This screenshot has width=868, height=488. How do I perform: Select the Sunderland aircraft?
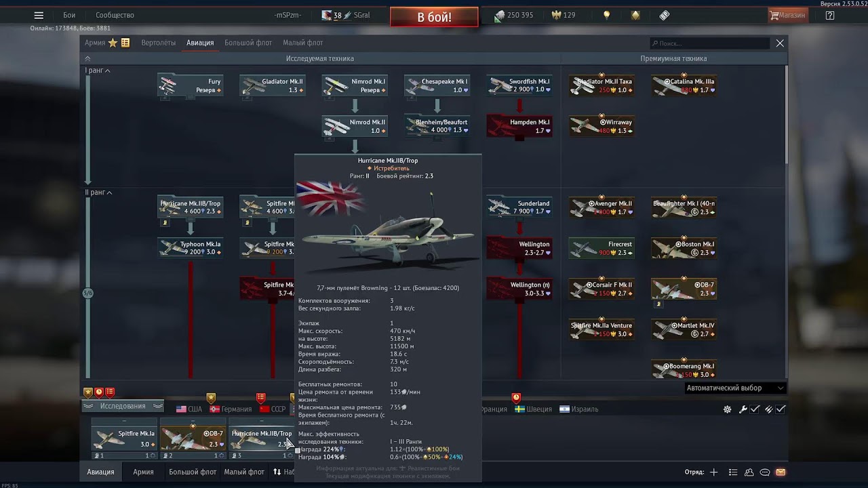(519, 207)
